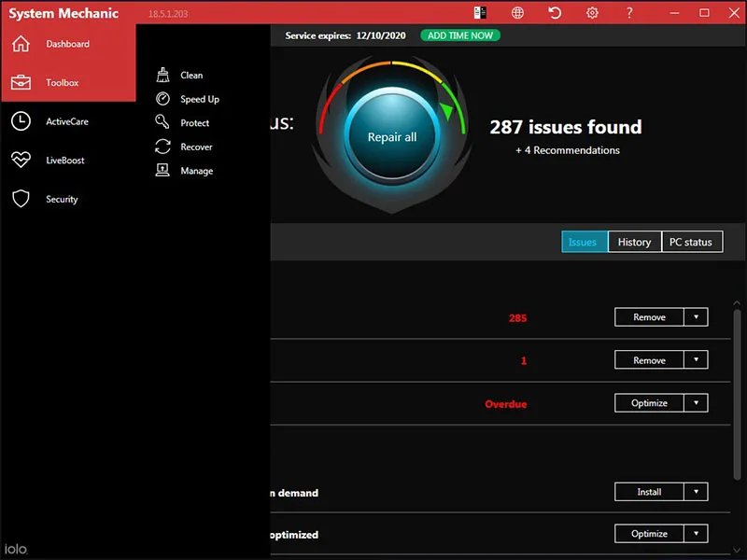Expand dropdown arrow beside Install
This screenshot has width=747, height=560.
696,492
